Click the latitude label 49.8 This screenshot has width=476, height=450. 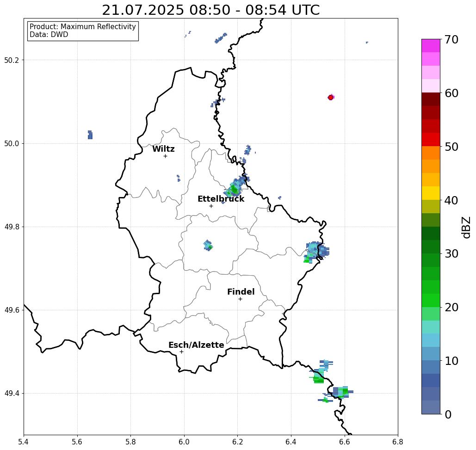click(x=12, y=227)
